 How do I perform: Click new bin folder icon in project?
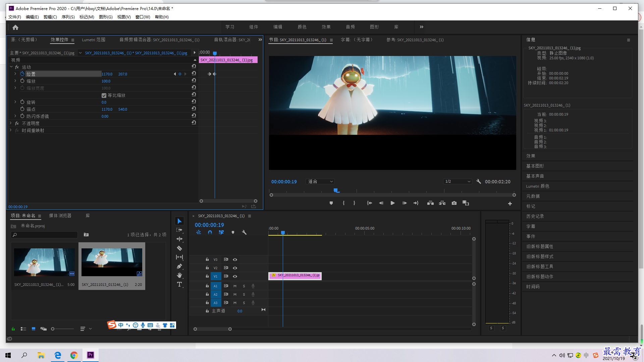86,235
